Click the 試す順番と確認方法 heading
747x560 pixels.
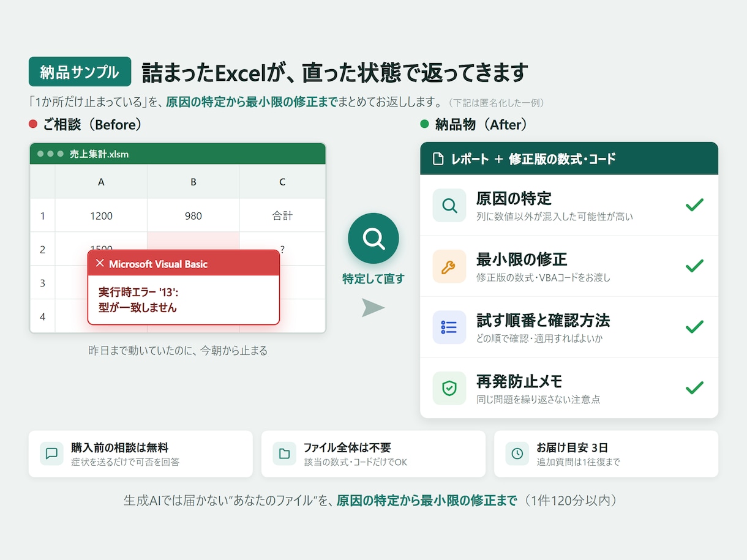point(543,320)
